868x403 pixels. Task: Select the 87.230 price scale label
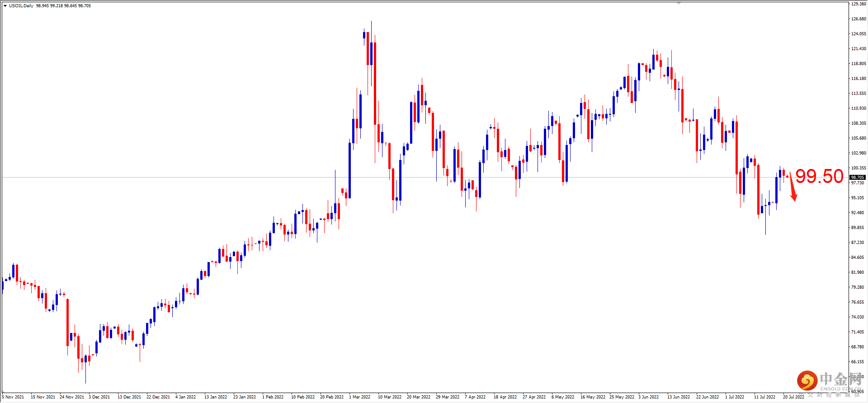tap(858, 243)
